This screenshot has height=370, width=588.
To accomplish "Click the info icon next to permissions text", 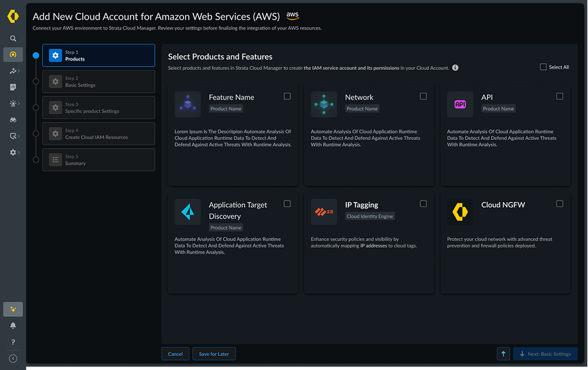I will (x=455, y=68).
